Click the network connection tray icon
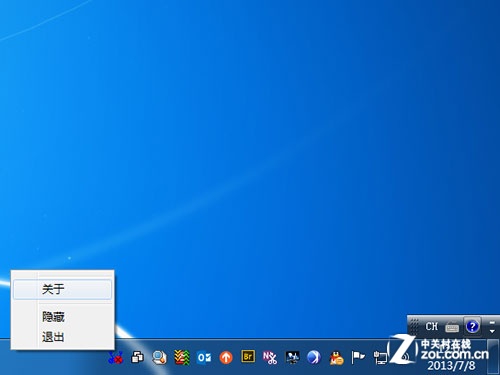The height and width of the screenshot is (375, 500). (x=380, y=358)
